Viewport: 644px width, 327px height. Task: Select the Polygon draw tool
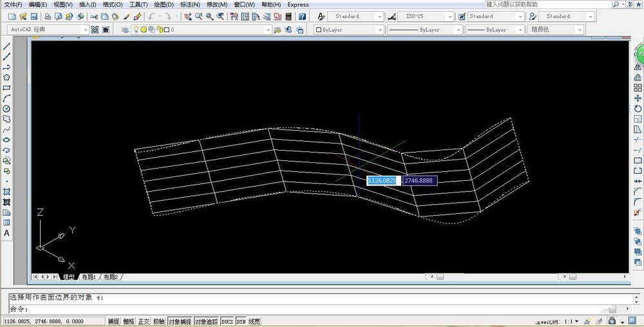(x=6, y=77)
